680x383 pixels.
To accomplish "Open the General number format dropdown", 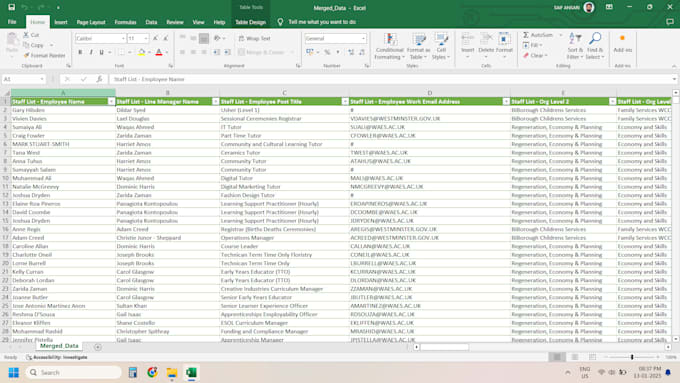I will (x=363, y=39).
